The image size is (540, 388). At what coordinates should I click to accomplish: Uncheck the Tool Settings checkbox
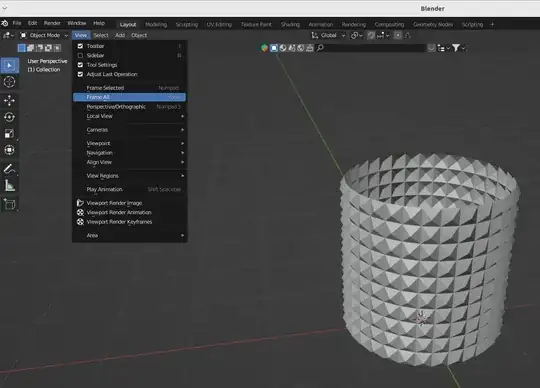click(x=80, y=65)
